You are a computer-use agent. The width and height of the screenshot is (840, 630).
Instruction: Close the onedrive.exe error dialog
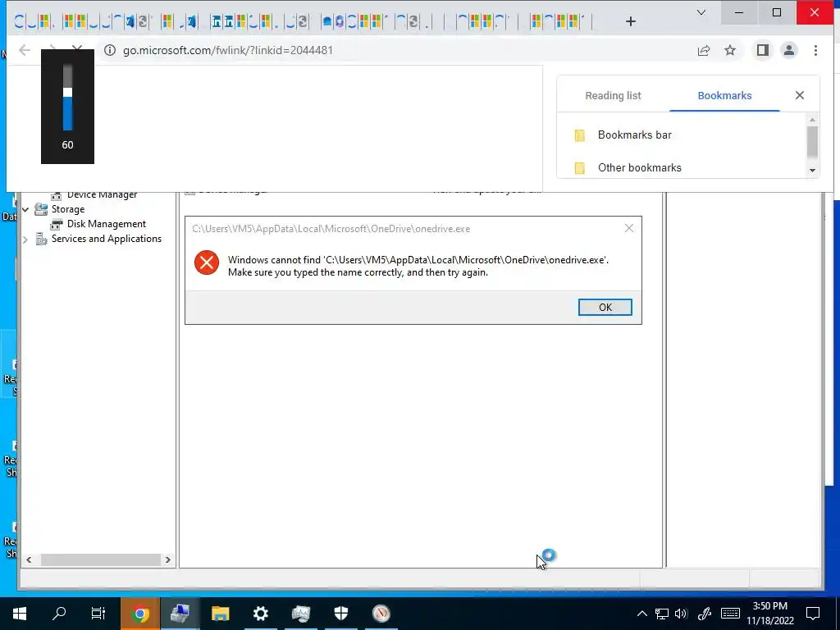tap(629, 229)
